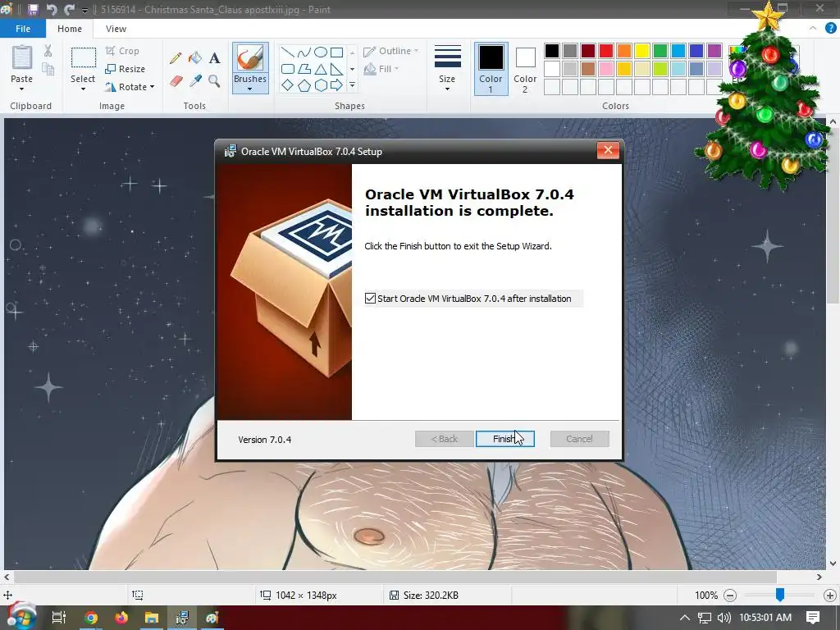Open the Paste dropdown arrow
This screenshot has width=840, height=630.
point(22,89)
